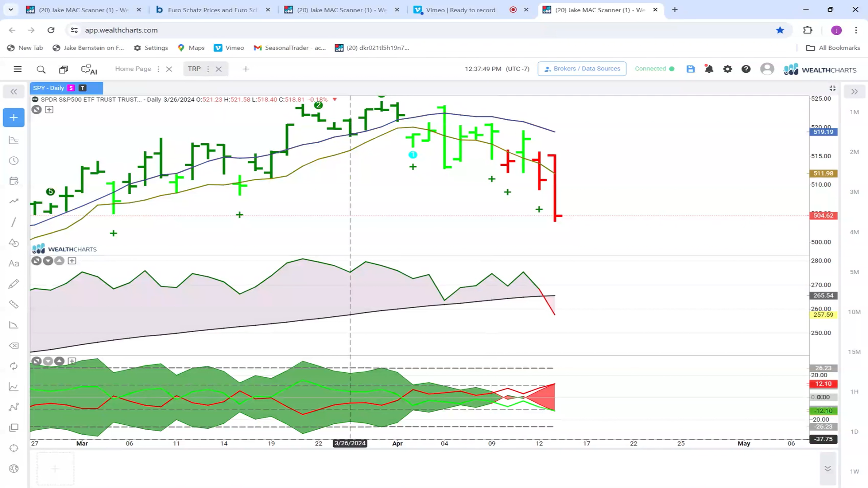Screen dimensions: 868x488
Task: Open Home Page tab options menu
Action: click(x=158, y=69)
